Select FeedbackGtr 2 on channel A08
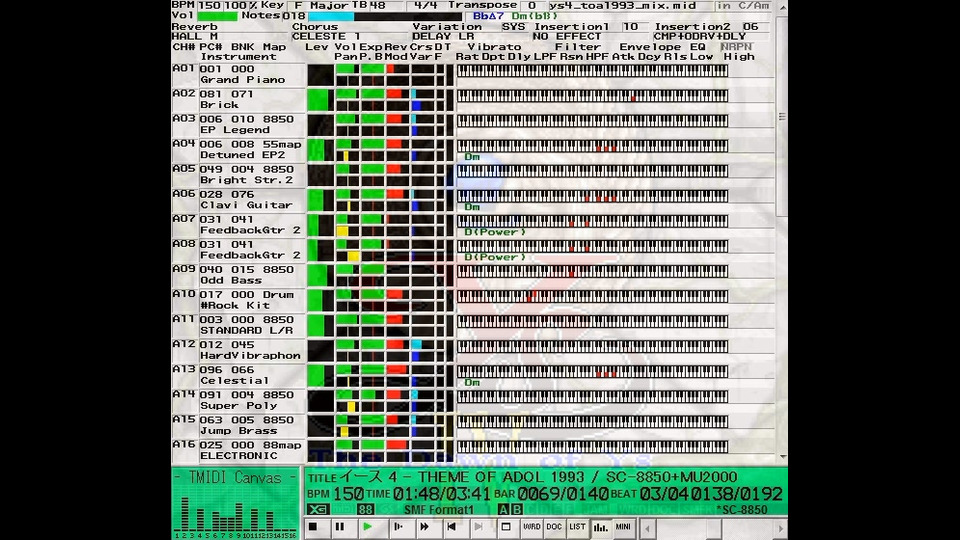 click(250, 255)
